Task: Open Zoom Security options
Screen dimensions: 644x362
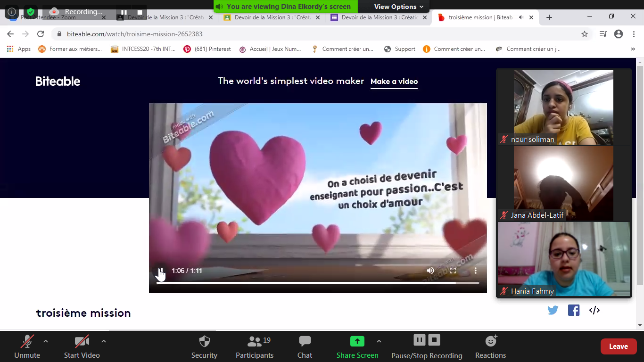Action: pos(204,346)
